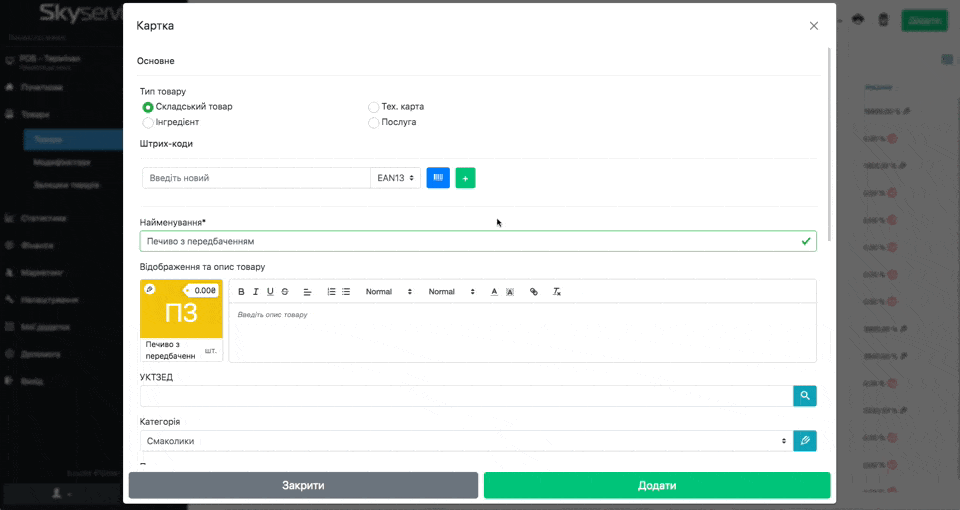Toggle bold formatting in description editor
Image resolution: width=960 pixels, height=510 pixels.
pyautogui.click(x=241, y=292)
